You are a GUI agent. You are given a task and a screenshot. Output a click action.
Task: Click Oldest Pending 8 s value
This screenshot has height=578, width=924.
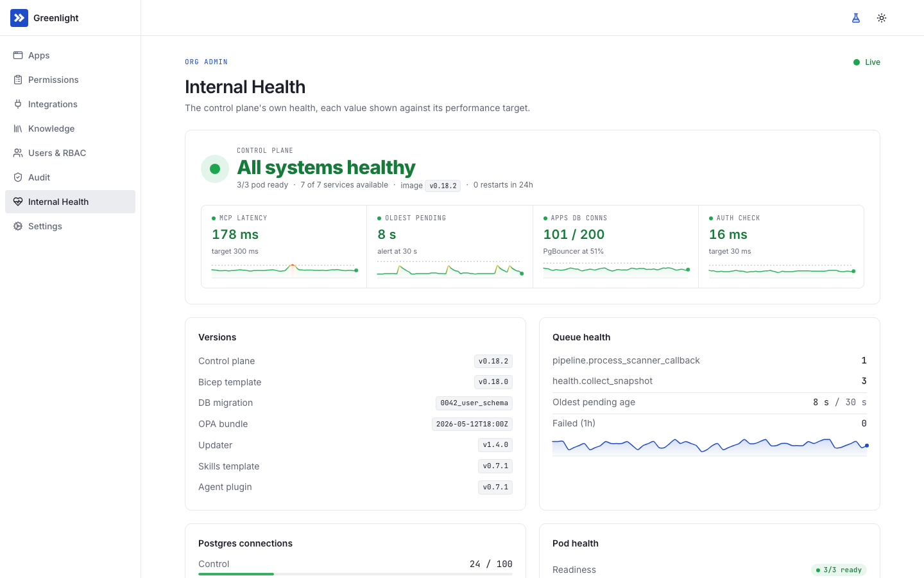click(x=387, y=234)
